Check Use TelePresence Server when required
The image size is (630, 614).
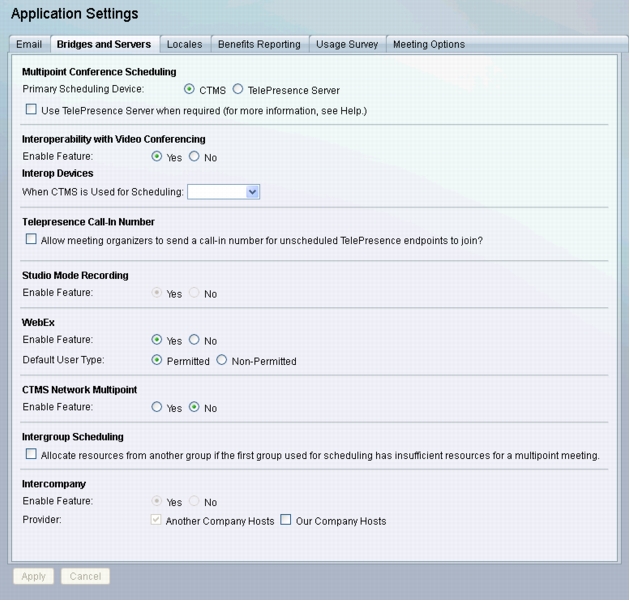[x=31, y=109]
